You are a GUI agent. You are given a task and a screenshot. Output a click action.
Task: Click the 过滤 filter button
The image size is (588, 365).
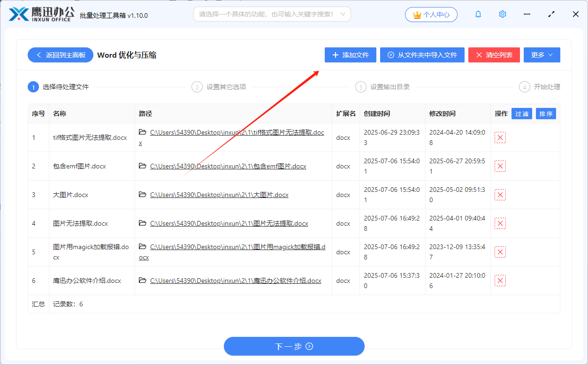[522, 114]
